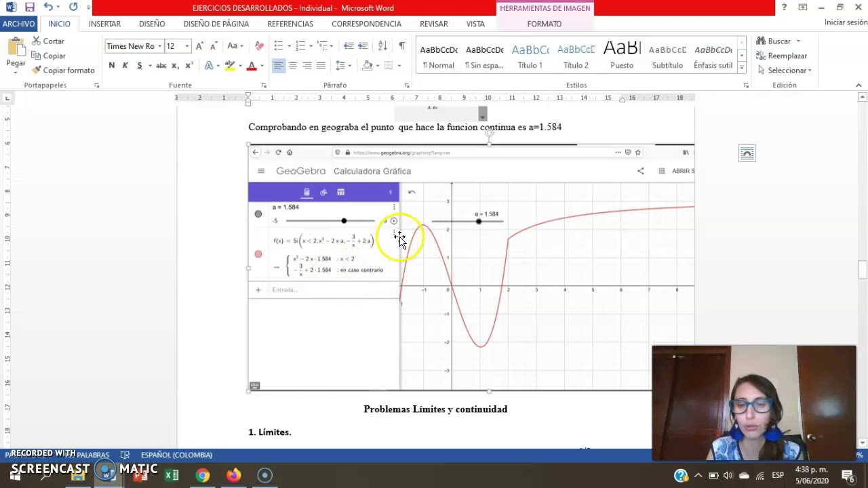This screenshot has width=868, height=488.
Task: Open Chrome from the taskbar
Action: 203,475
